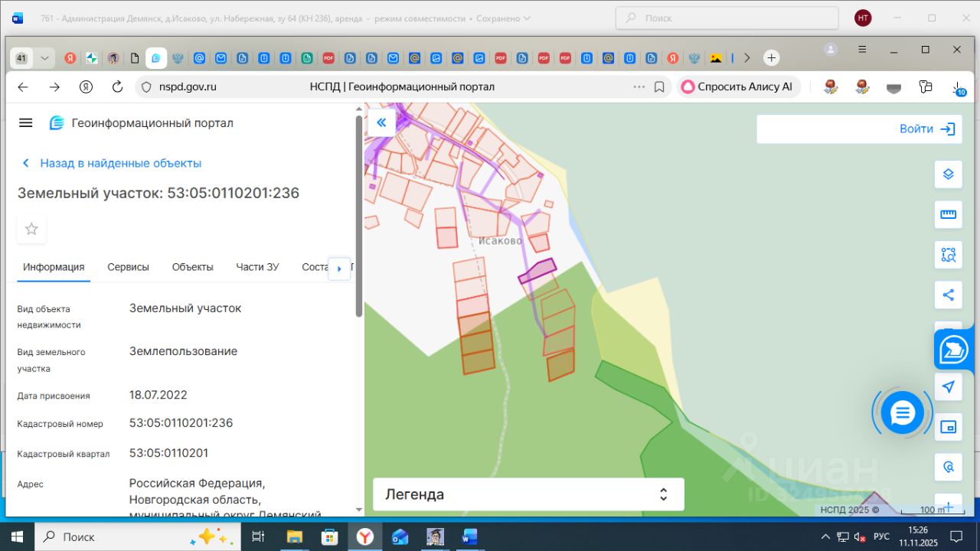Toggle the overview mini-map button
The height and width of the screenshot is (551, 980).
(x=948, y=427)
